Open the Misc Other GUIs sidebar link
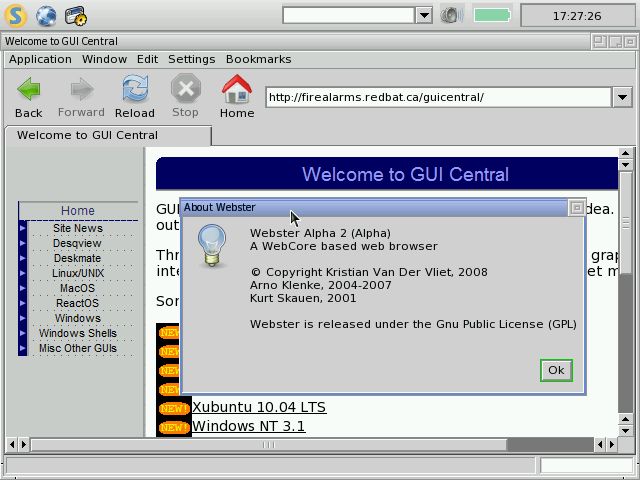Viewport: 640px width, 480px height. tap(78, 348)
